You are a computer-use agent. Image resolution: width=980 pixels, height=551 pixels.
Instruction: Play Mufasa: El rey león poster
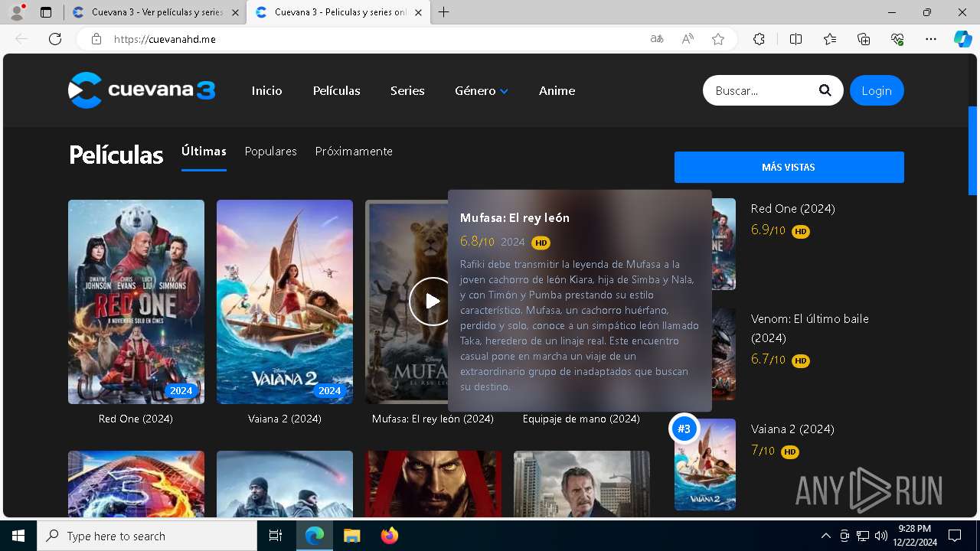433,302
